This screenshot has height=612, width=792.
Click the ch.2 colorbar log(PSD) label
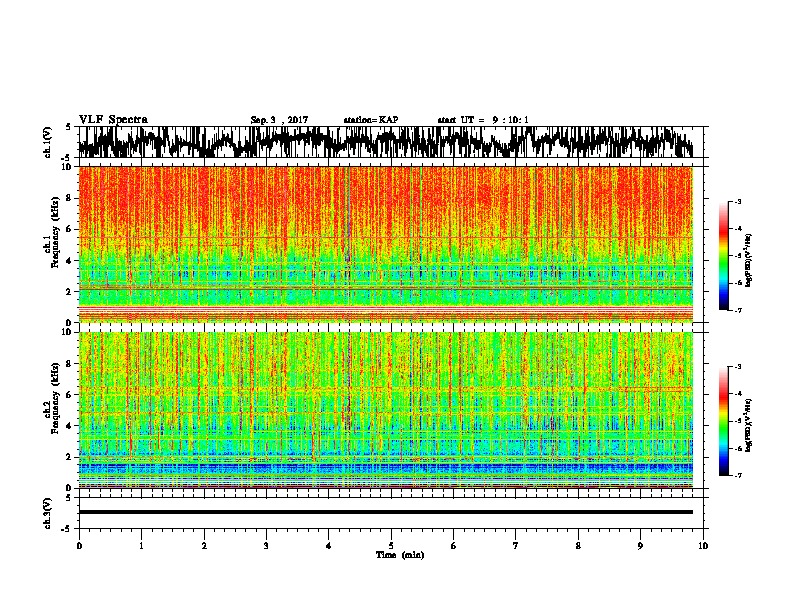tap(748, 426)
